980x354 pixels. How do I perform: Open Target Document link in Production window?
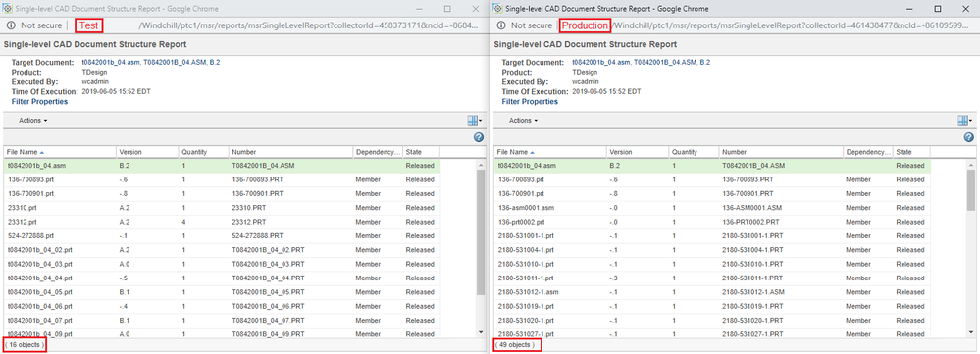click(641, 63)
